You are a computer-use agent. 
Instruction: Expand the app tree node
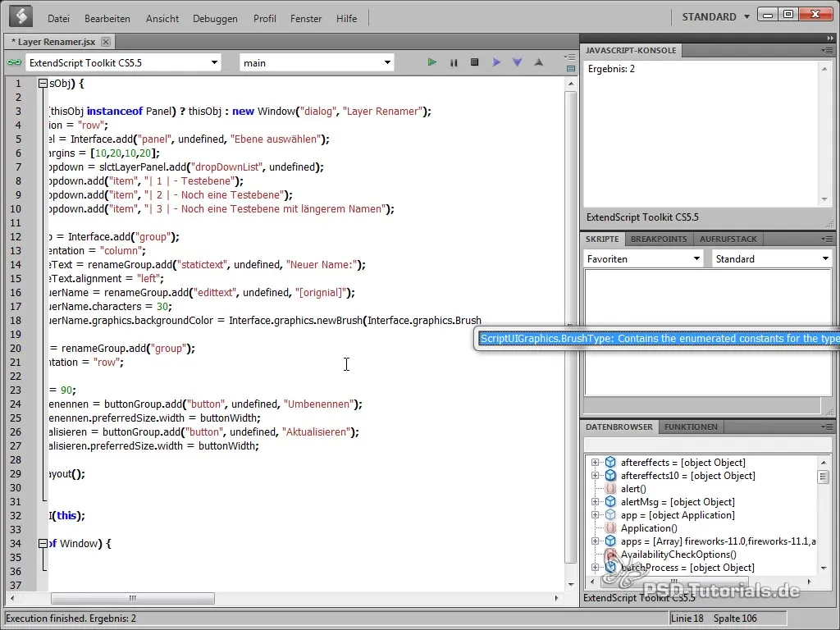pyautogui.click(x=595, y=515)
